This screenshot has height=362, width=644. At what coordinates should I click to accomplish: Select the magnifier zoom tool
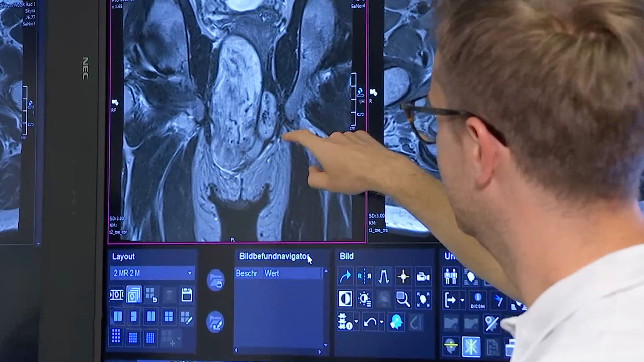[403, 299]
